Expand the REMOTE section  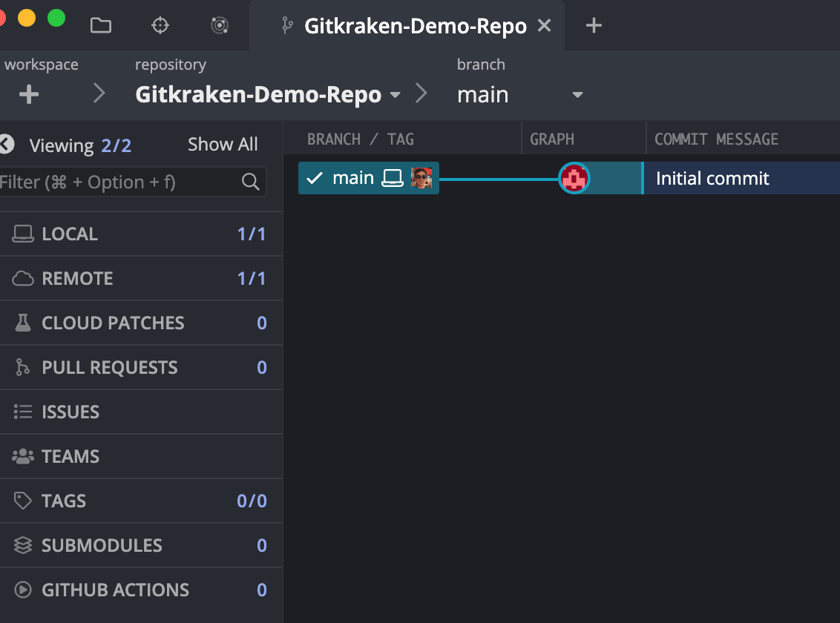140,278
